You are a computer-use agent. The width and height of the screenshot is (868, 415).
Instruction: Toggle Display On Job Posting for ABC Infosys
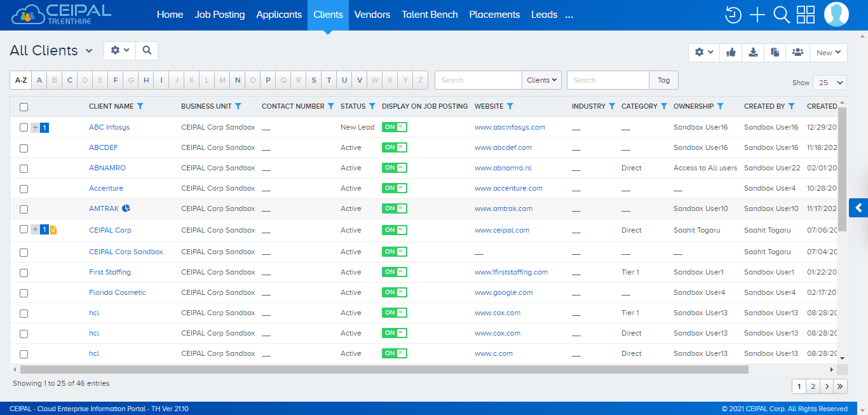click(394, 127)
